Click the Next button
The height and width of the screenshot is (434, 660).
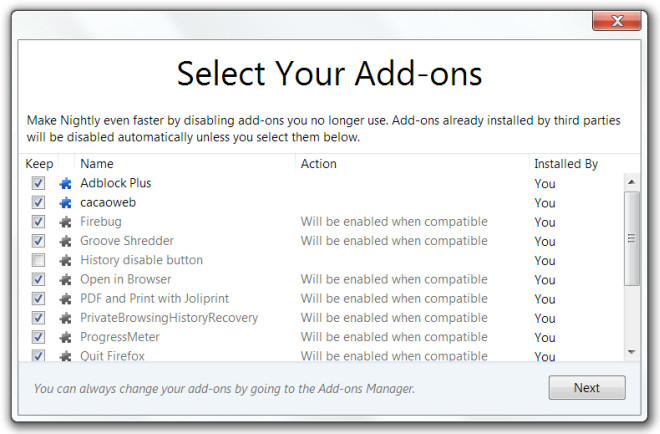pos(587,388)
